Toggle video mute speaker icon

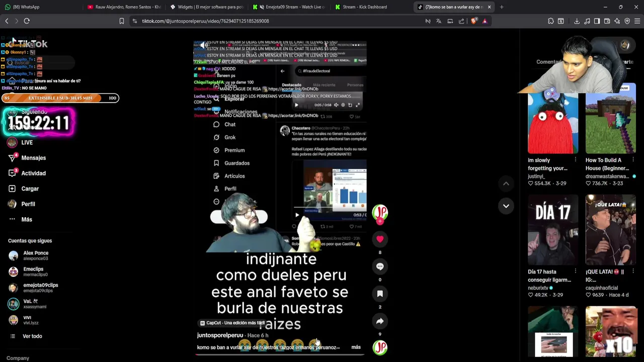pos(204,46)
